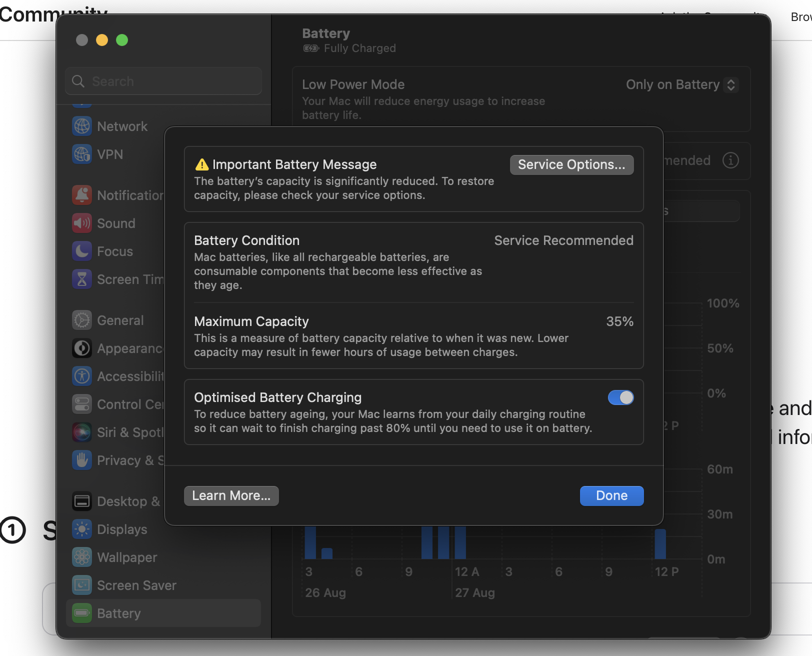Select the Focus moon icon

[82, 251]
